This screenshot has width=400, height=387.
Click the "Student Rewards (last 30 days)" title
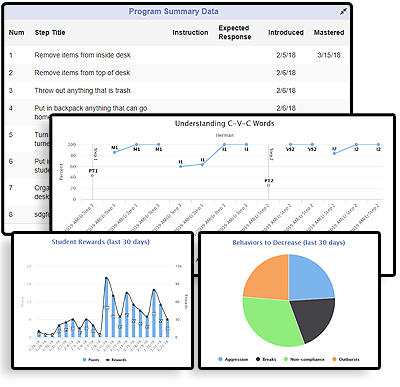click(100, 242)
